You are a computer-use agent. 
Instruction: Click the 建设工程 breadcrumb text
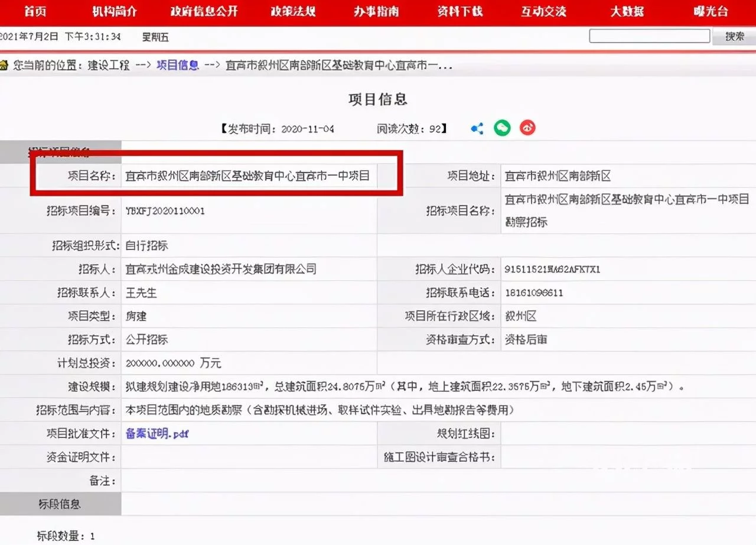[109, 65]
